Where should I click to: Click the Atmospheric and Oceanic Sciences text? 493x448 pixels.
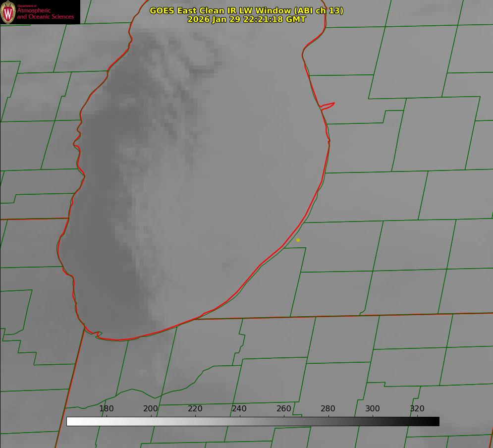[46, 13]
